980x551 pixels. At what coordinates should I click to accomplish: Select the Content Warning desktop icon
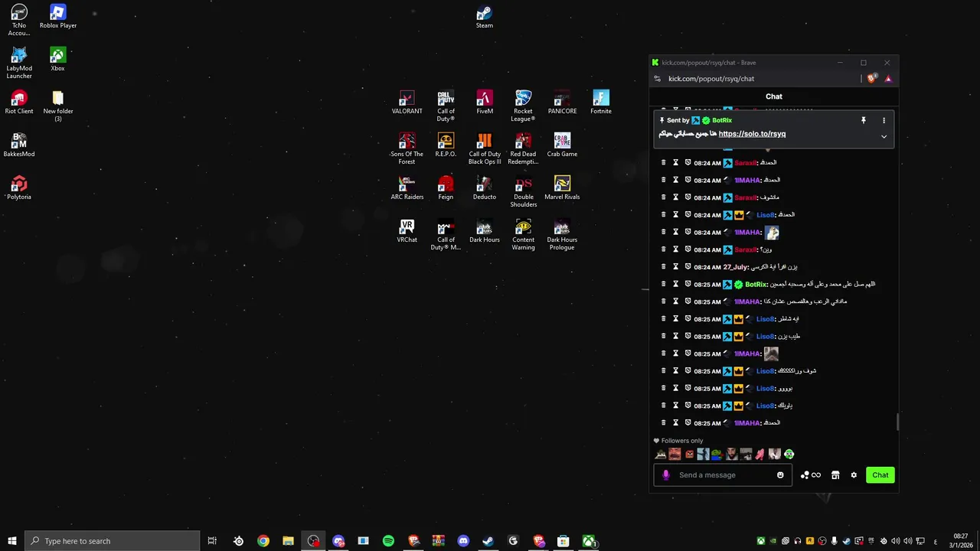[523, 235]
